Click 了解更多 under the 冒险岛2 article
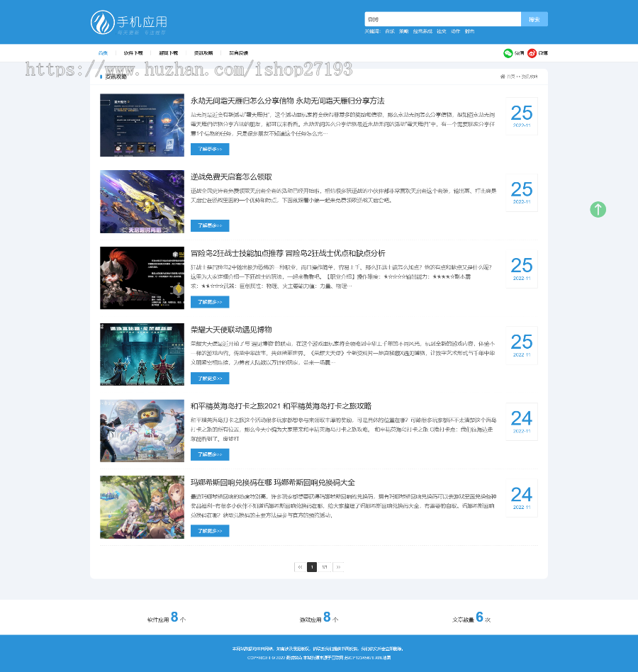Viewport: 638px width, 672px height. pyautogui.click(x=210, y=302)
